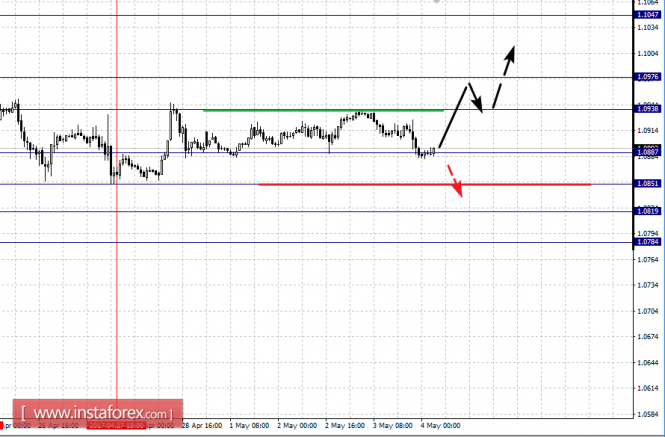Image resolution: width=665 pixels, height=437 pixels.
Task: Click the 1.0851 price level label
Action: point(647,183)
